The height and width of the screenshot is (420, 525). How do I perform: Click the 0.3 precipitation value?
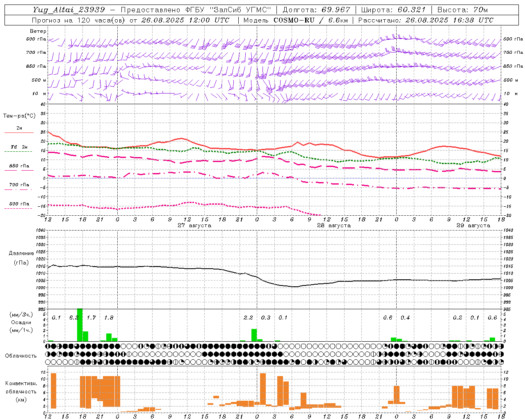[x=266, y=318]
